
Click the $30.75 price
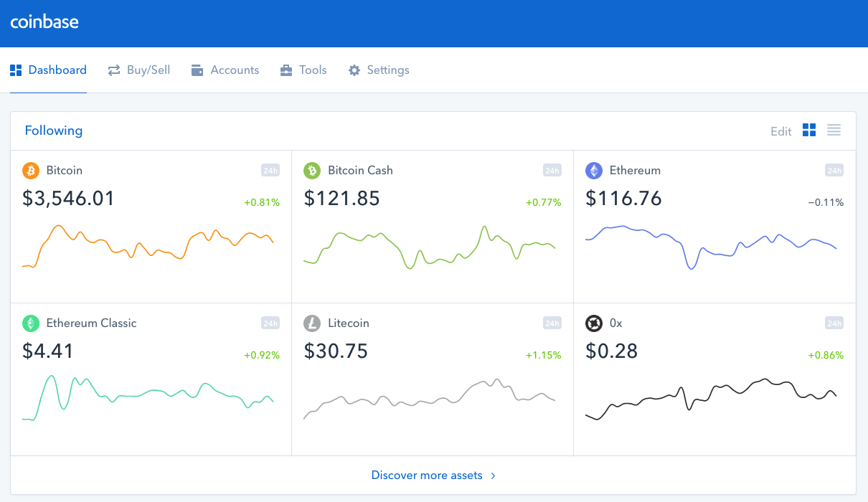(x=336, y=351)
